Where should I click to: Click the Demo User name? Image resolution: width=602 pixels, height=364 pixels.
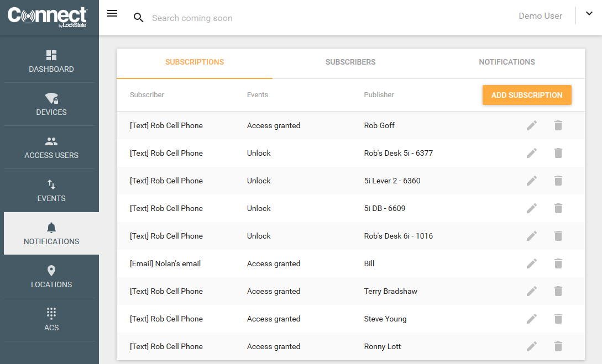coord(540,15)
